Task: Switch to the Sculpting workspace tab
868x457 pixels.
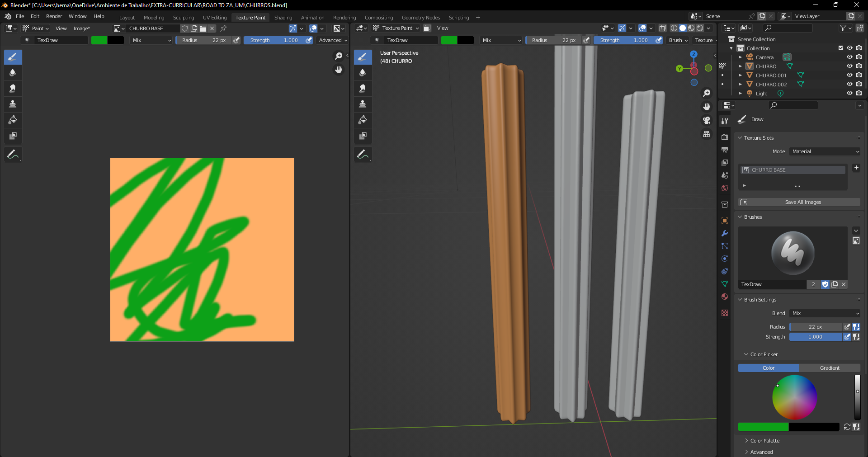Action: click(184, 18)
